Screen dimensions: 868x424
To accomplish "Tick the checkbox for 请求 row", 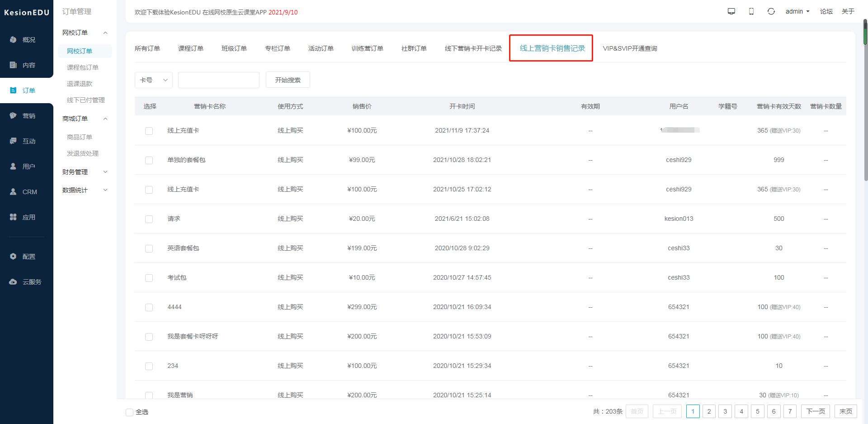I will [x=149, y=219].
